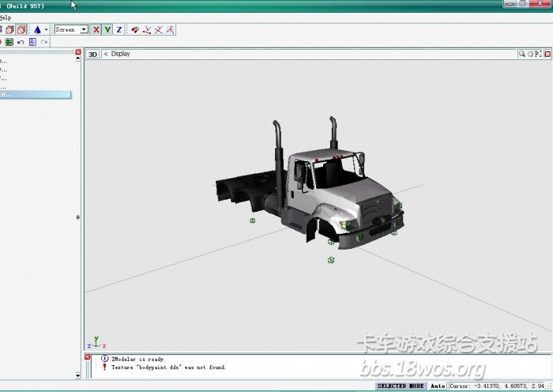
Task: Open the arrow beside the cone icon
Action: [47, 29]
